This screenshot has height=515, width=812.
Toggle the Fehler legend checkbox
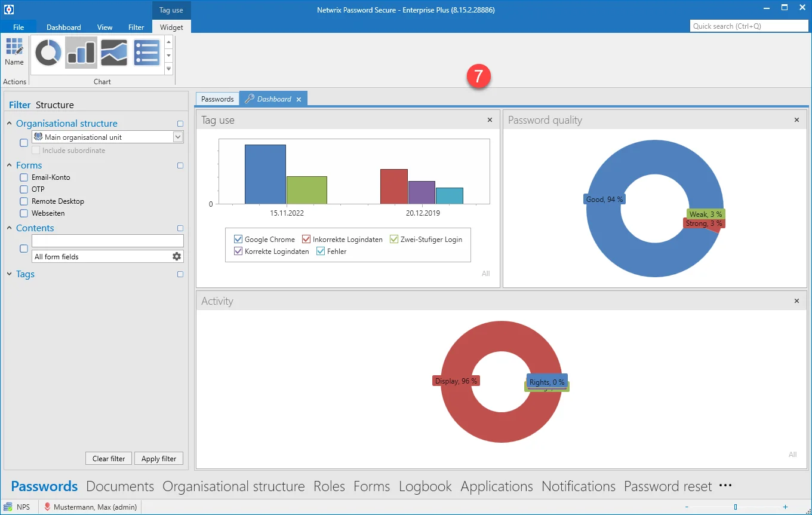(x=321, y=251)
